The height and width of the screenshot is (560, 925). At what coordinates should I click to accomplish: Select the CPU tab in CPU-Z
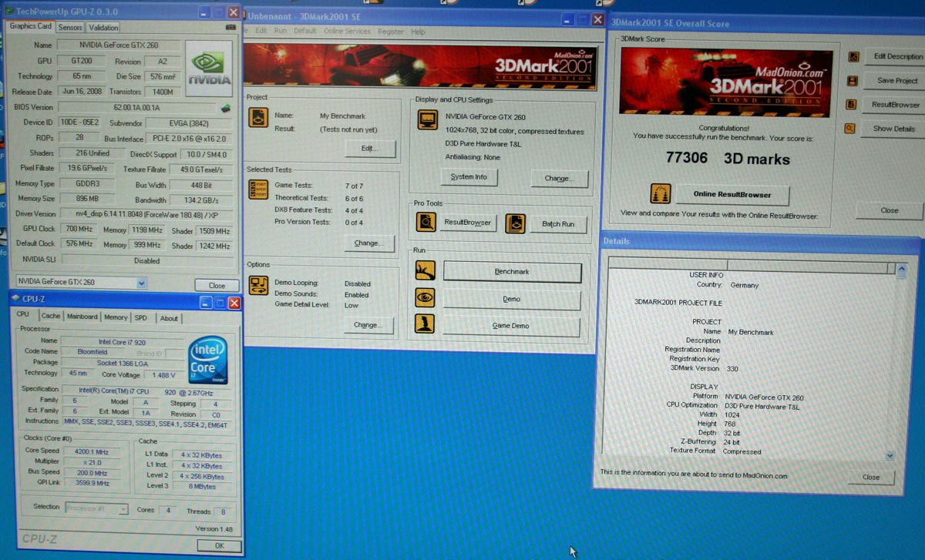tap(23, 315)
